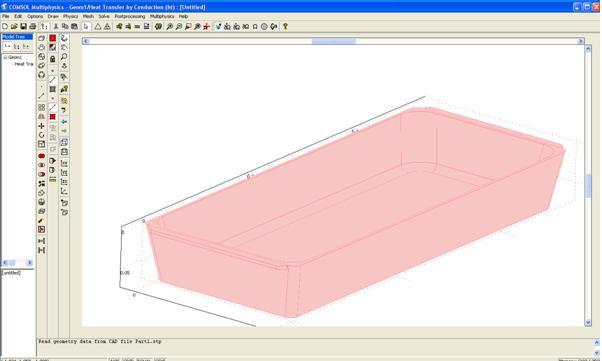Click the canvas vertical scrollbar up arrow
This screenshot has height=361, width=602.
pos(588,49)
